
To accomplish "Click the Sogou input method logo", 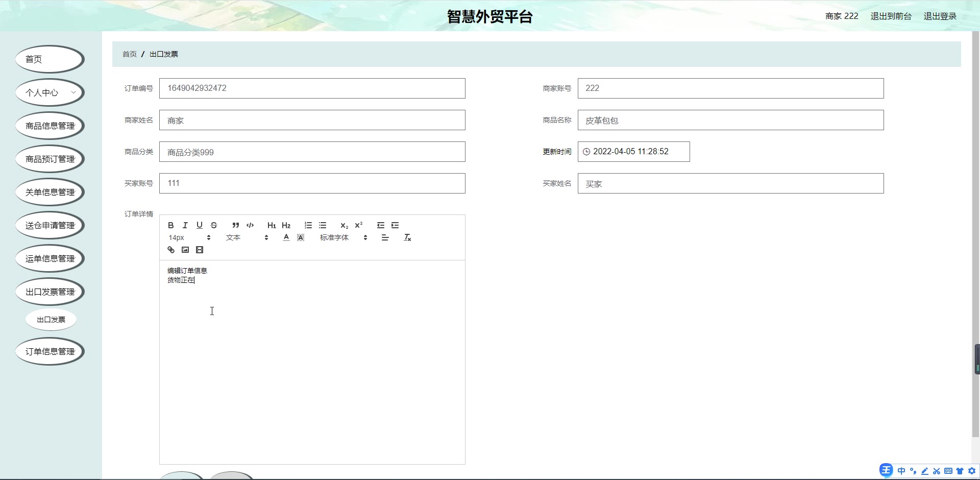I will pyautogui.click(x=886, y=470).
